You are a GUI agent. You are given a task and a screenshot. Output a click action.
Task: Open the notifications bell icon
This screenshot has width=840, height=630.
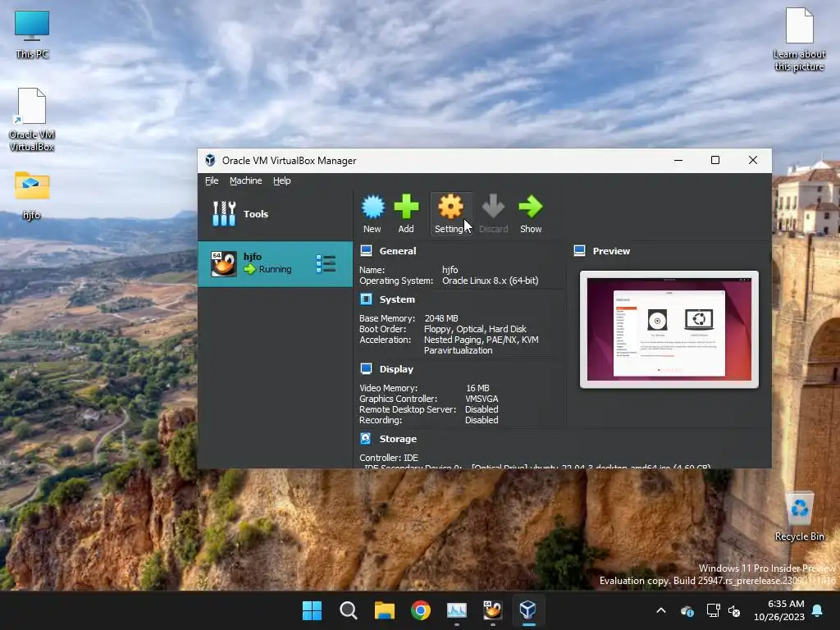(818, 610)
